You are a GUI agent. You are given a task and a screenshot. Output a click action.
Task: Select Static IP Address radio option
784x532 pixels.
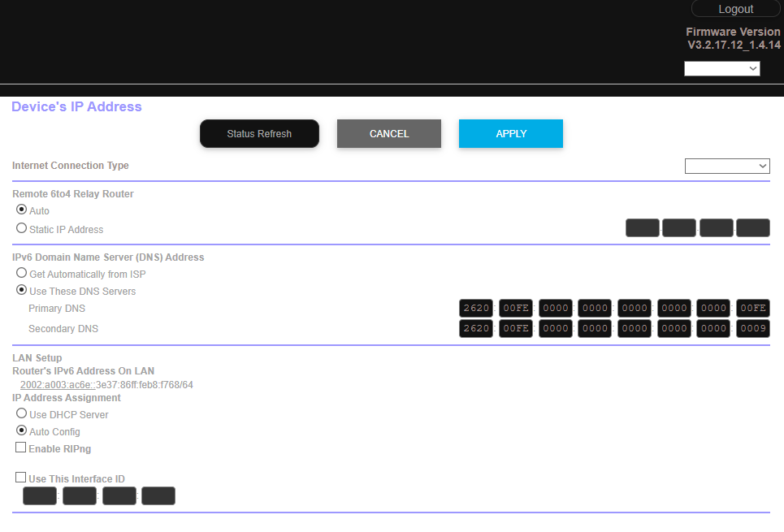point(22,229)
